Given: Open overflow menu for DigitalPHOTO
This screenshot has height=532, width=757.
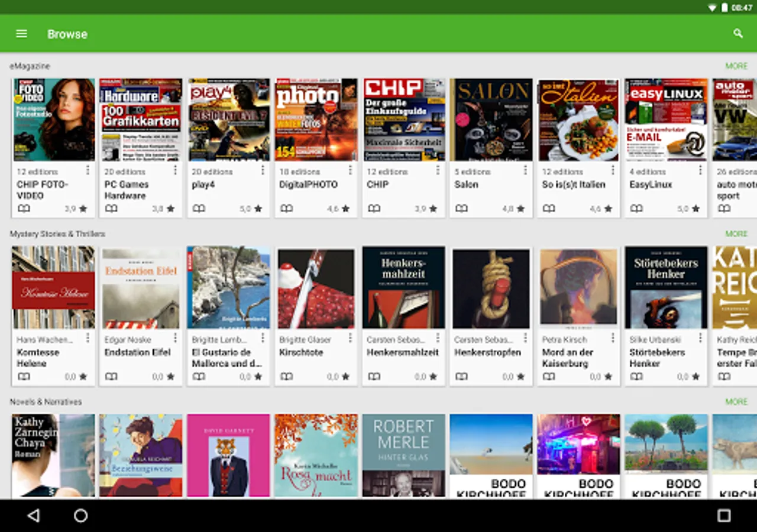Looking at the screenshot, I should [x=350, y=170].
